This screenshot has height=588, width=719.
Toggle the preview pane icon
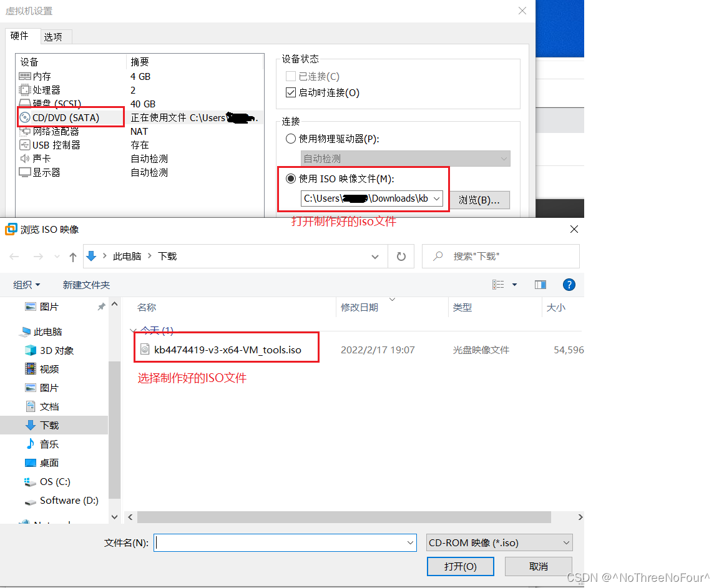coord(540,285)
